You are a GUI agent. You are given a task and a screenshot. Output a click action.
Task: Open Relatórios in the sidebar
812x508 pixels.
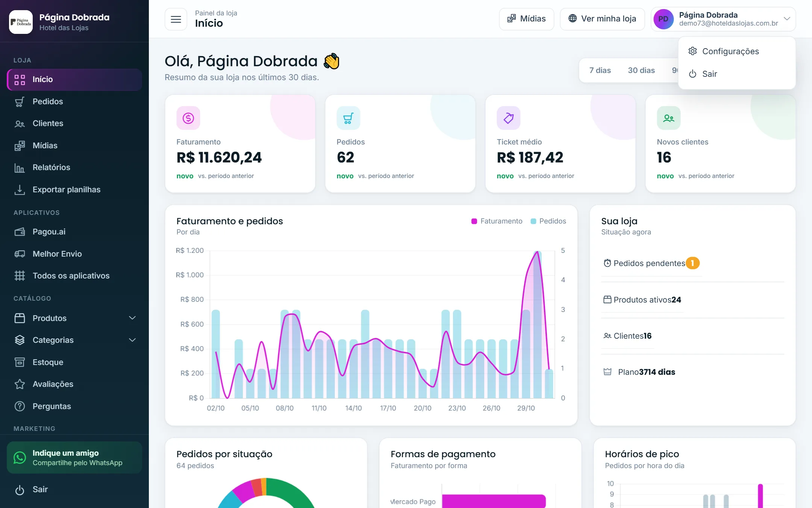coord(74,167)
